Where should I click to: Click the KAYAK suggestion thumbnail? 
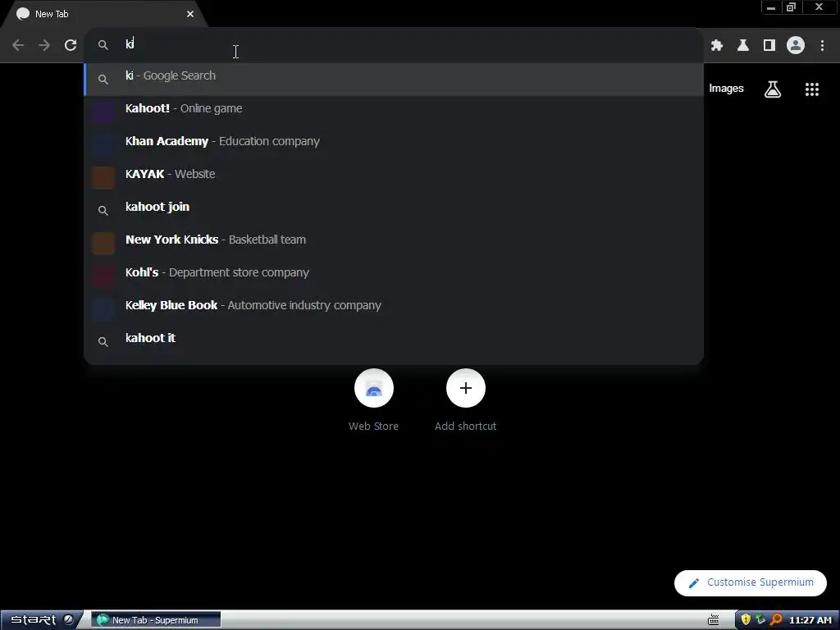click(103, 177)
